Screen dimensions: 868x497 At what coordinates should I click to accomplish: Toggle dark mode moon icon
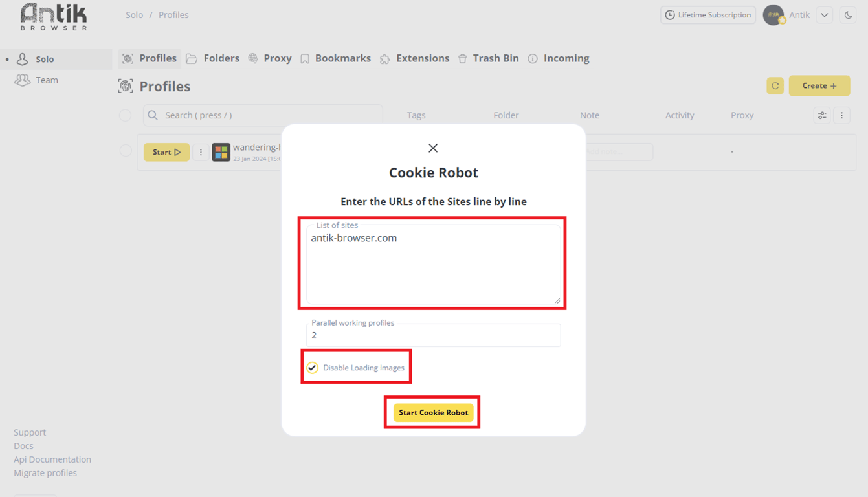pos(848,15)
